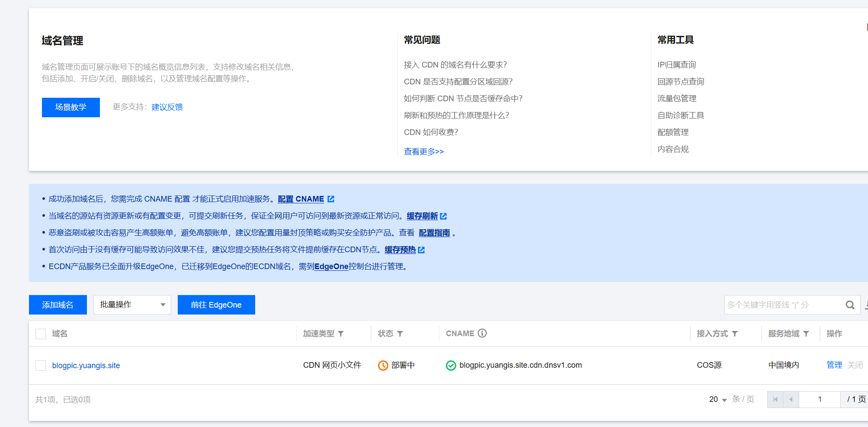The height and width of the screenshot is (427, 868).
Task: Focus the keyword search input field
Action: [783, 305]
